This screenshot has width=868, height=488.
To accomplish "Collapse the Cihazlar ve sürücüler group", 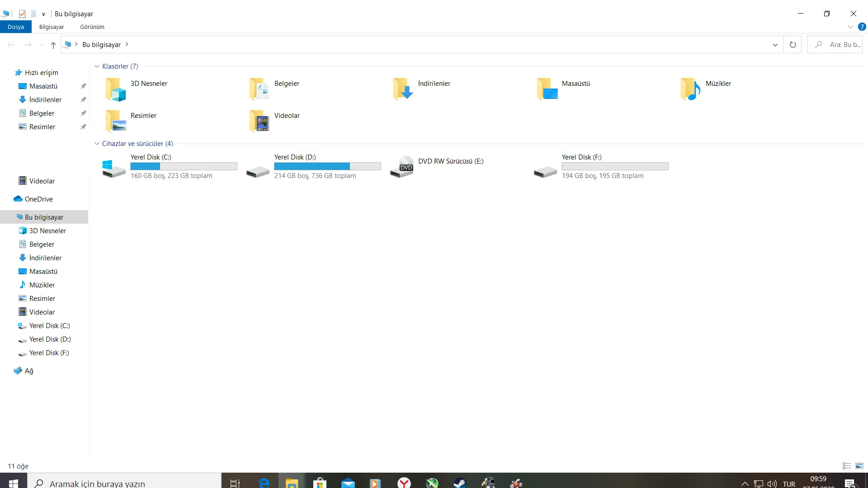I will coord(97,144).
